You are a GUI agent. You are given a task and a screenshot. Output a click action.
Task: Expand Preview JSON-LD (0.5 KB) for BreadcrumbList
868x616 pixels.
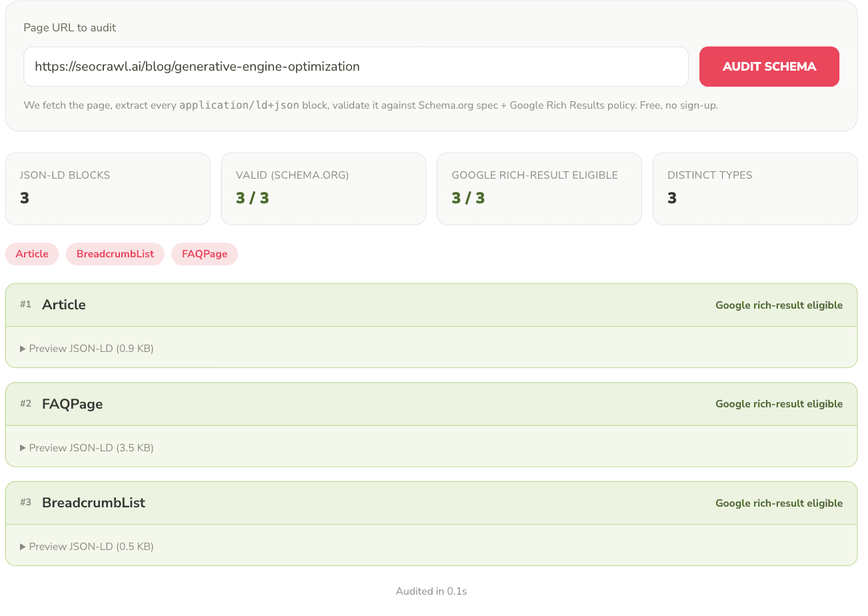pyautogui.click(x=87, y=547)
